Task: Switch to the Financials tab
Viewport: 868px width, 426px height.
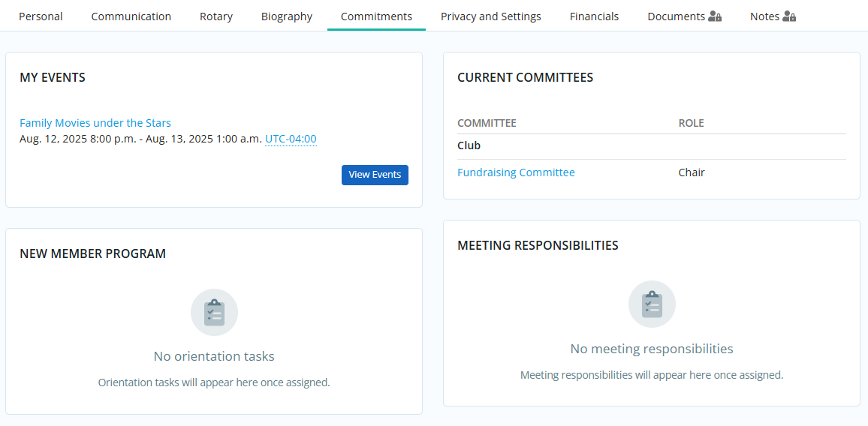Action: (594, 16)
